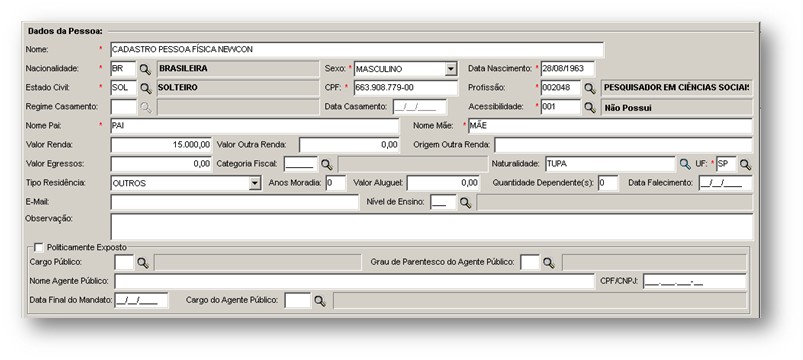Click the Nome Pai field
Image resolution: width=803 pixels, height=360 pixels.
pos(255,126)
